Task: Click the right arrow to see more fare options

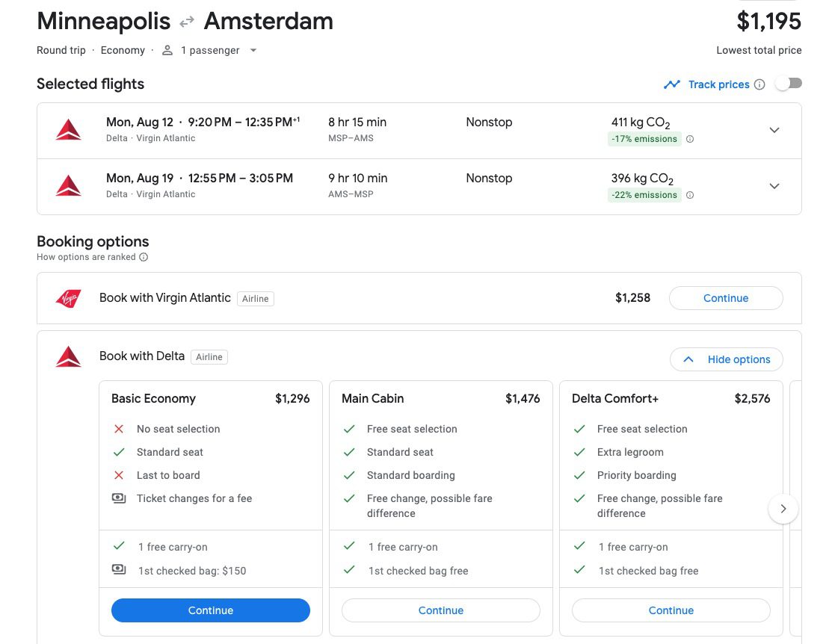Action: (783, 509)
